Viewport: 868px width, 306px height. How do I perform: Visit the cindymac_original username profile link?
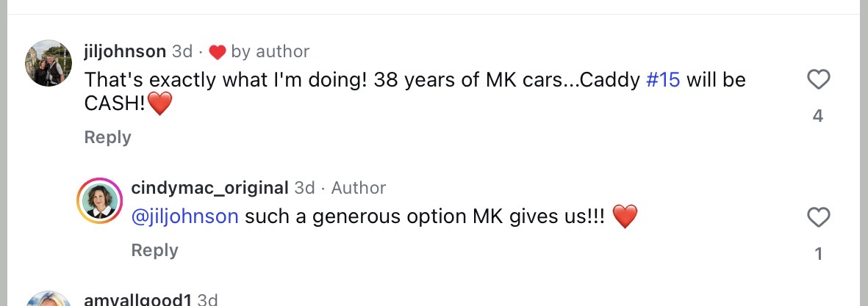[x=209, y=188]
